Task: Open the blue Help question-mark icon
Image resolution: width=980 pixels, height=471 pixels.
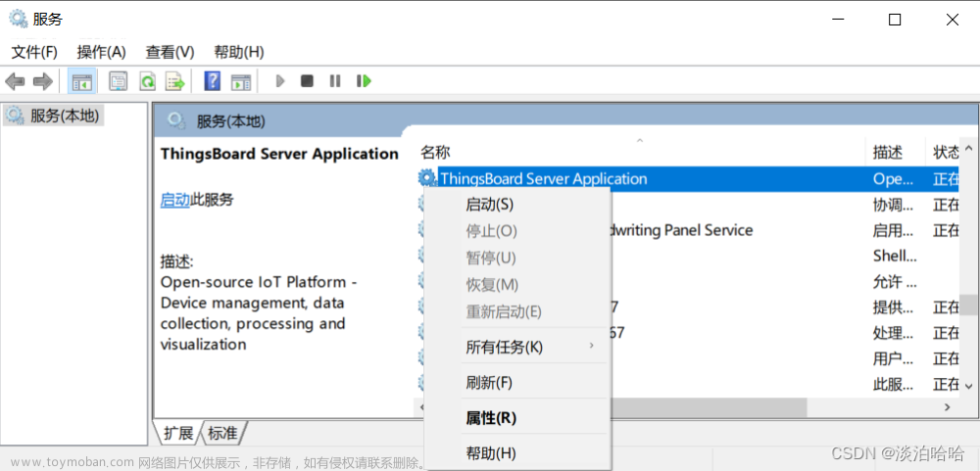Action: [213, 80]
